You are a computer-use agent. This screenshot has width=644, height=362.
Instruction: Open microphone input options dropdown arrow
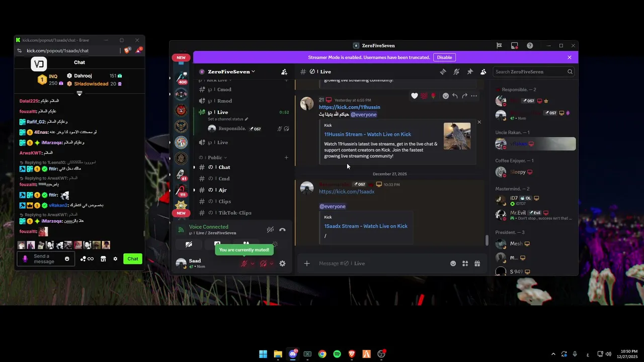(x=253, y=263)
